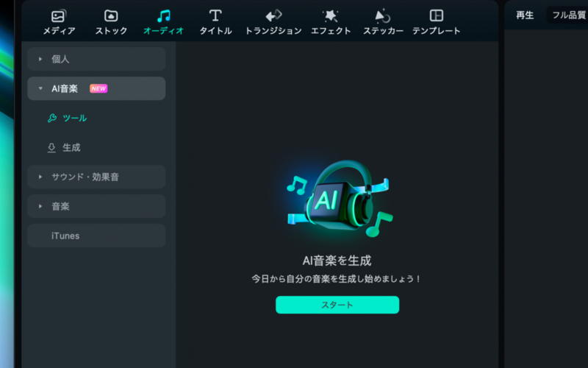Click the NEW badge on AI音楽
Viewport: 588px width, 368px height.
(x=98, y=88)
